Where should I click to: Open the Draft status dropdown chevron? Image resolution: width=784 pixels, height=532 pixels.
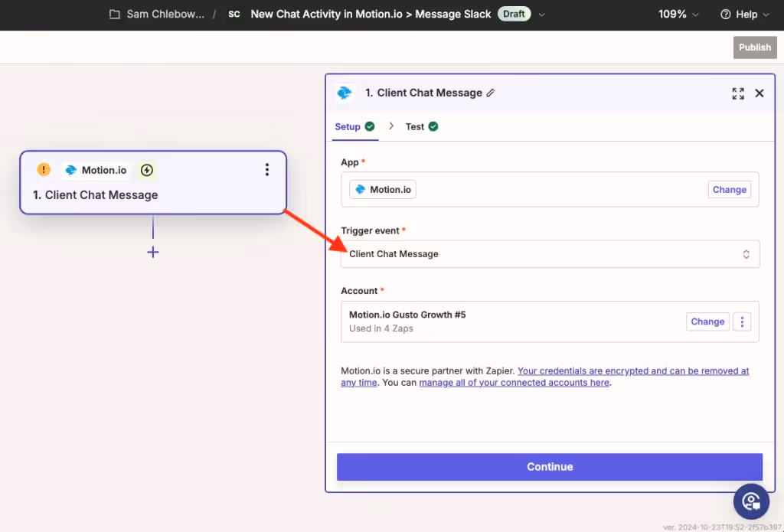click(x=541, y=15)
